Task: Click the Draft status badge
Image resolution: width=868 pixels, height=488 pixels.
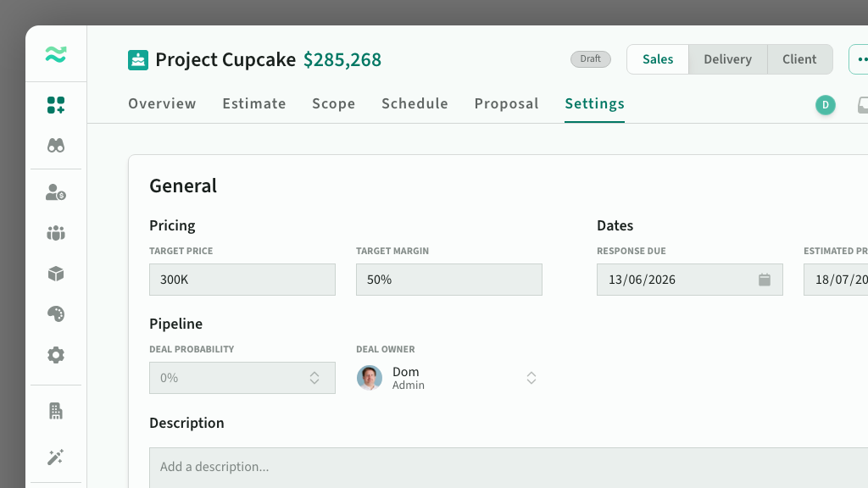Action: click(x=591, y=59)
